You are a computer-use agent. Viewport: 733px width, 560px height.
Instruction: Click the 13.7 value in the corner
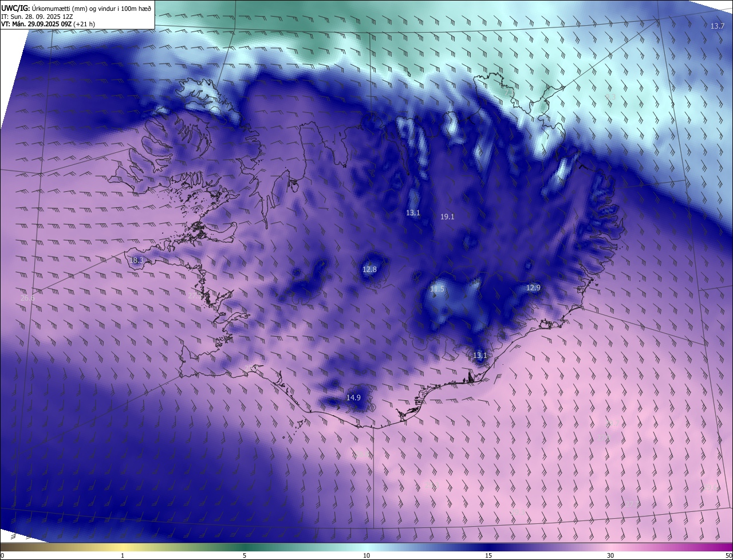point(718,26)
